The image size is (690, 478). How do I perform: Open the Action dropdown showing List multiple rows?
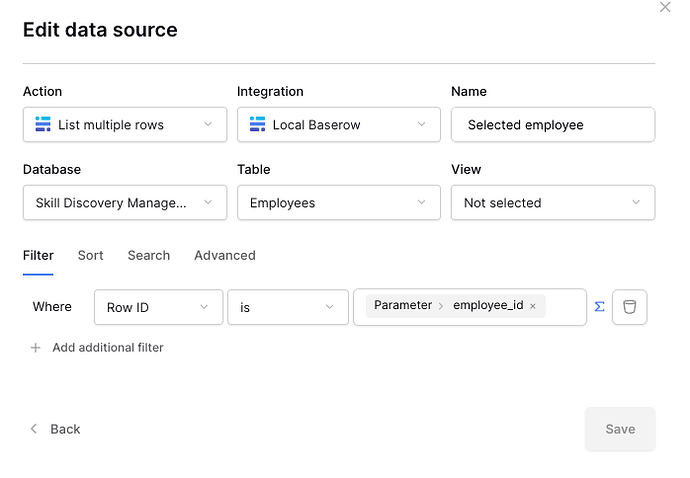(125, 125)
